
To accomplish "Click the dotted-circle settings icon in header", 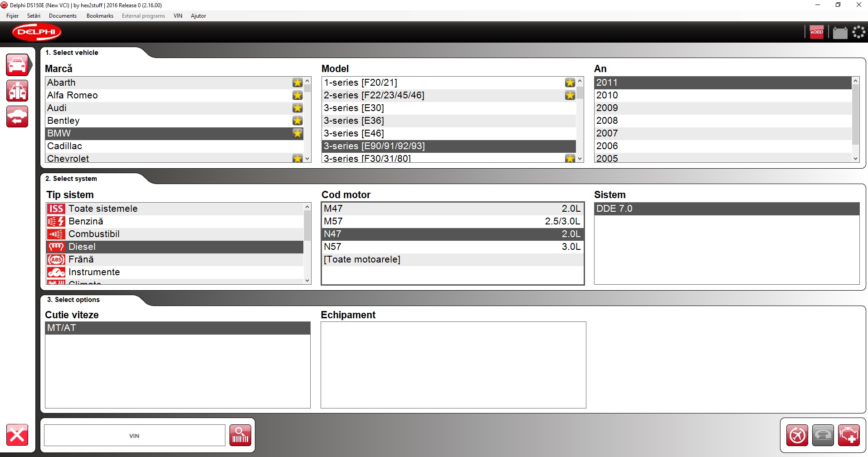I will click(x=858, y=32).
